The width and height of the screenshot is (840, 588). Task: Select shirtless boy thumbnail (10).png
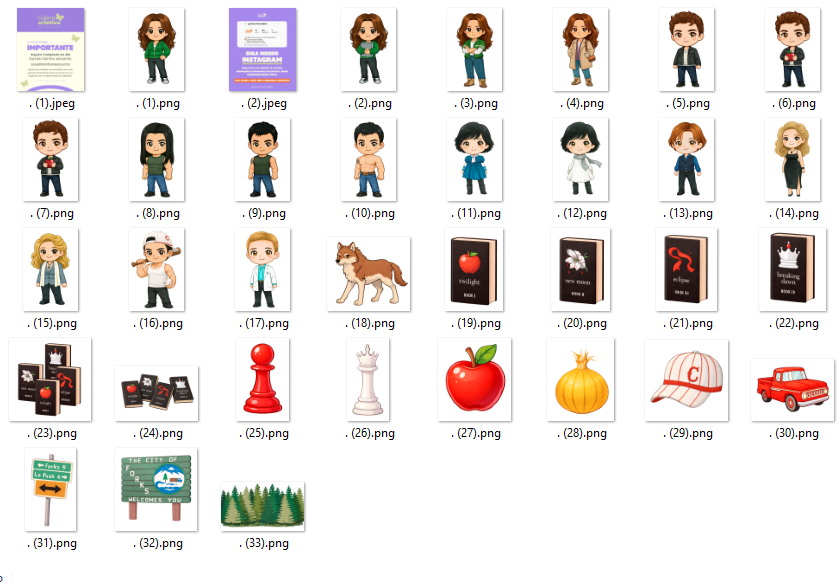tap(369, 160)
